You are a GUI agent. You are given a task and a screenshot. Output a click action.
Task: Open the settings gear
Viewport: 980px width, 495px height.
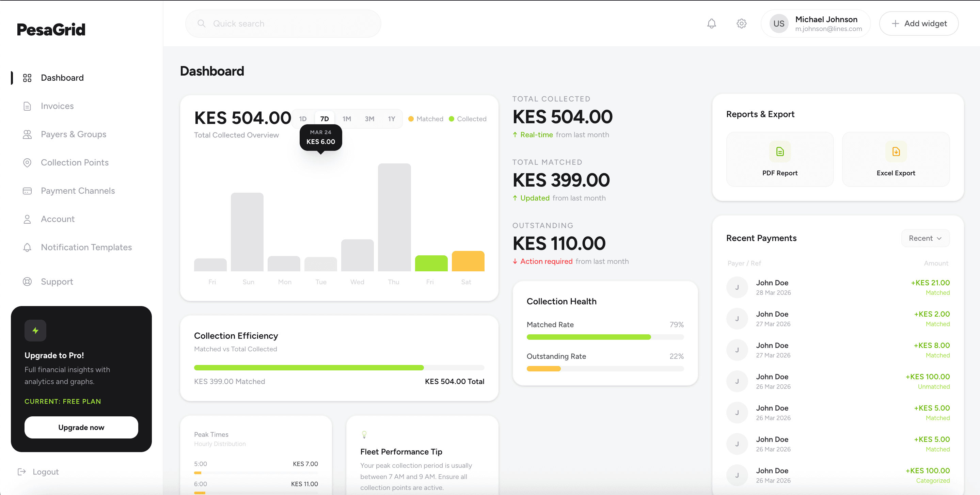tap(741, 23)
